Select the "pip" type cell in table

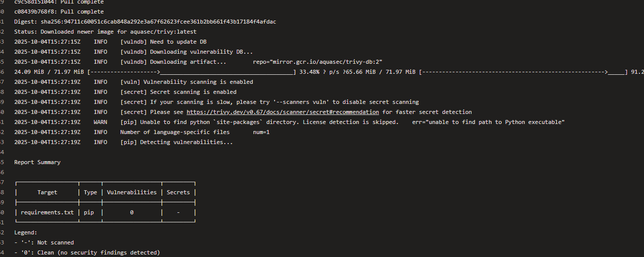[89, 212]
